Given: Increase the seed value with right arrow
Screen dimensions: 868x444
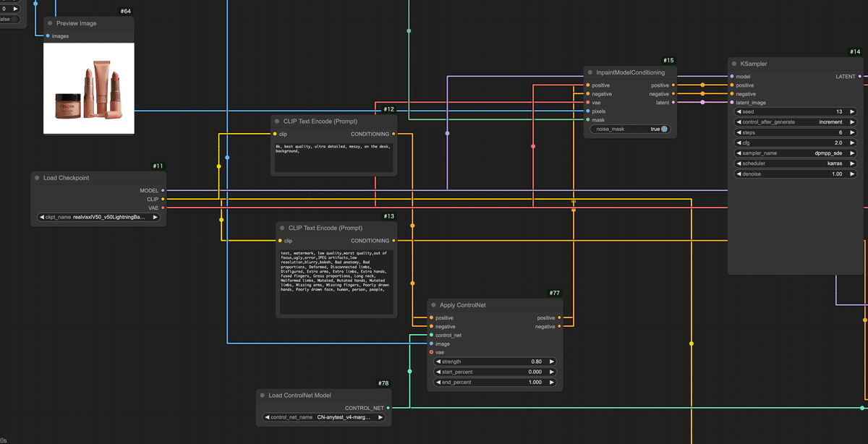Looking at the screenshot, I should point(852,112).
